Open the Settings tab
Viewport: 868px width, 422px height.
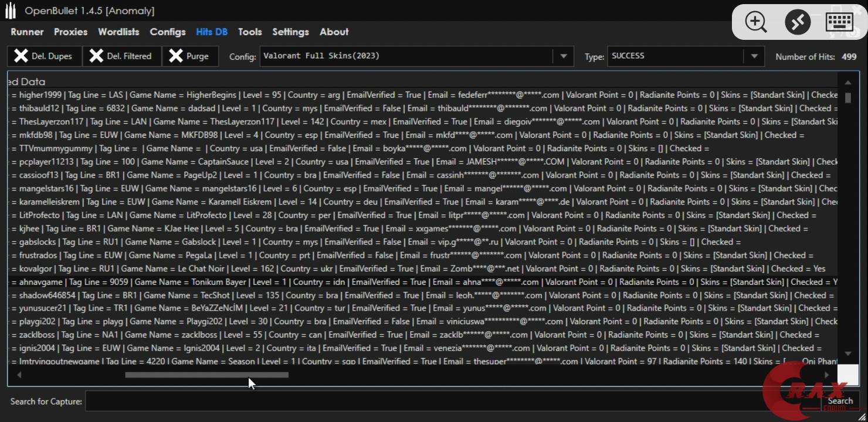(x=290, y=32)
